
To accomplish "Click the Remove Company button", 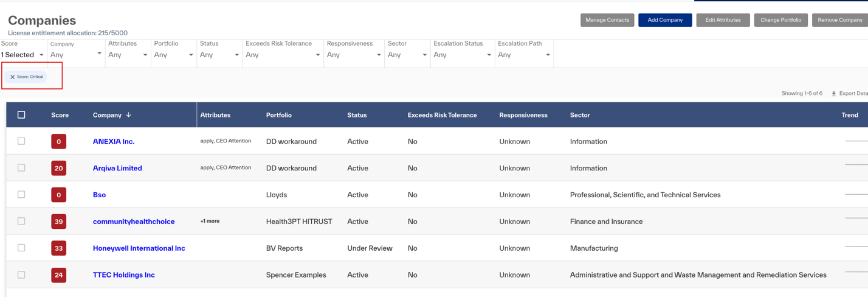I will pyautogui.click(x=840, y=21).
